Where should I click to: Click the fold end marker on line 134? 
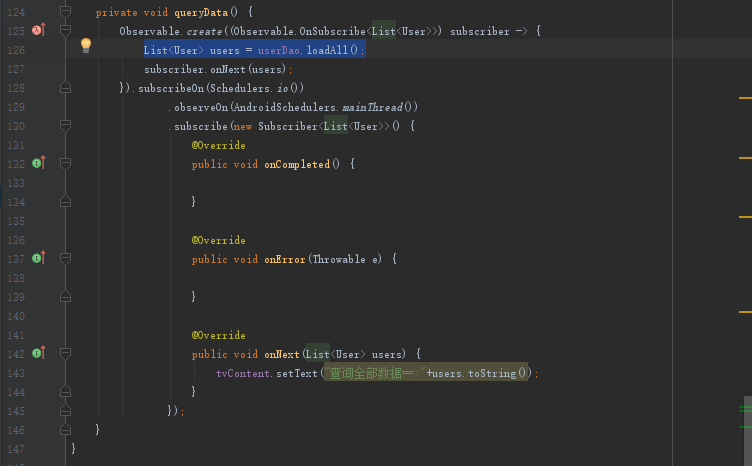pyautogui.click(x=66, y=202)
